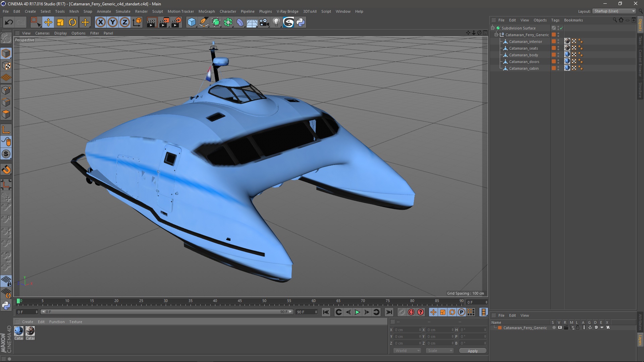This screenshot has width=644, height=362.
Task: Select the first Catar material thumbnail
Action: [x=19, y=331]
